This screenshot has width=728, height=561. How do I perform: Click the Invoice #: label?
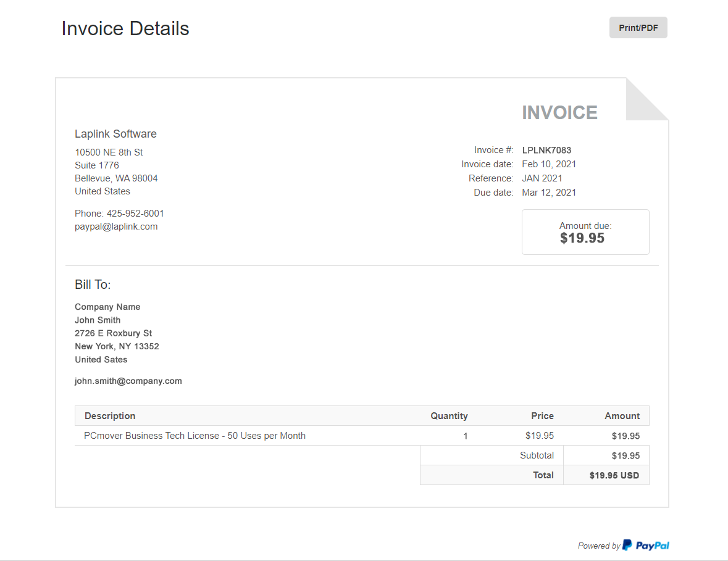point(493,150)
